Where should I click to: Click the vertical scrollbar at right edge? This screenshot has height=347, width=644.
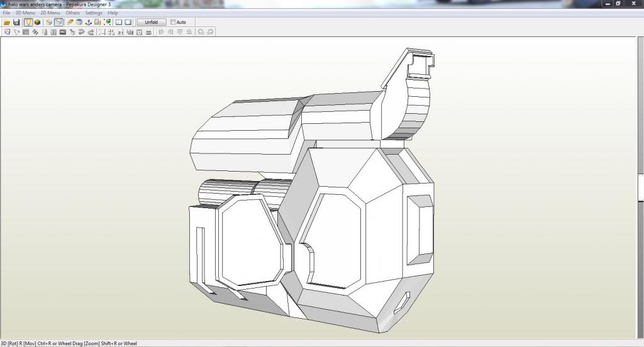click(641, 187)
